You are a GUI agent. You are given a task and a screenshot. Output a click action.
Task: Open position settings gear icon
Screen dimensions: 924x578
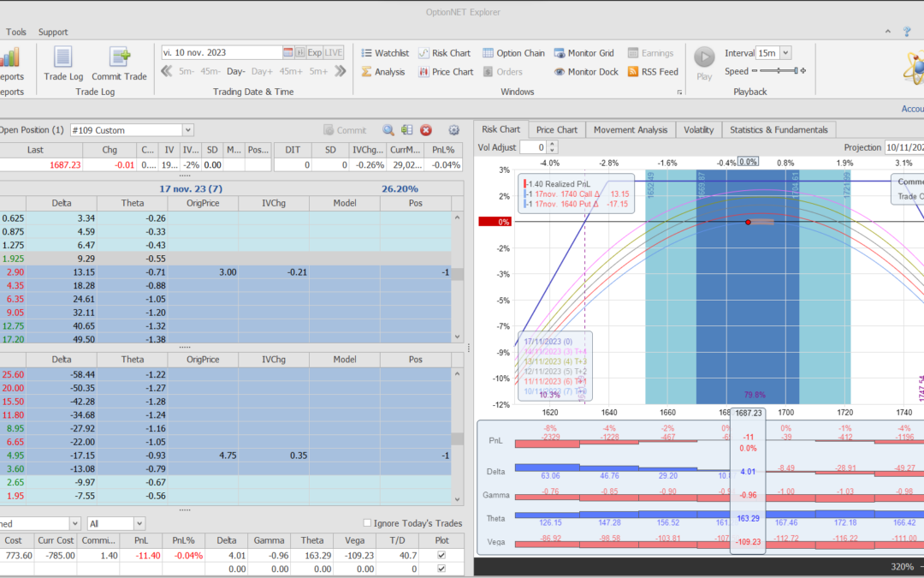point(454,130)
